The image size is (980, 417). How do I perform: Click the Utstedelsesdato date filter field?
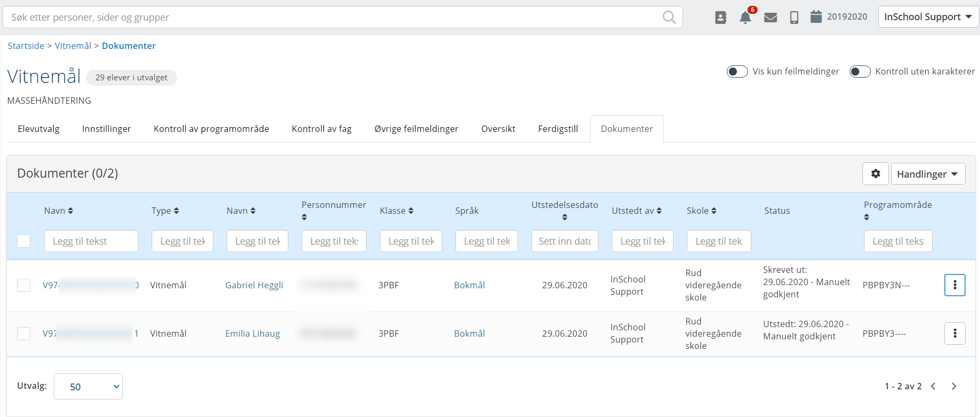click(x=565, y=241)
